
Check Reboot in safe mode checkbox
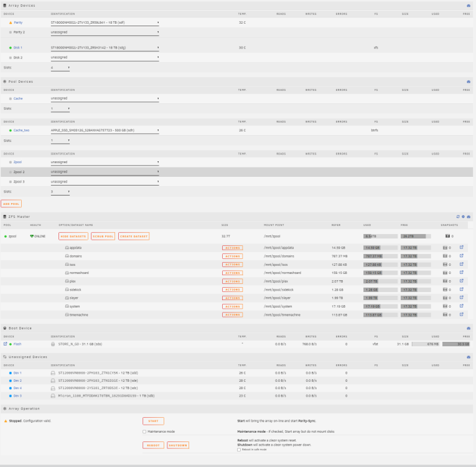pos(239,450)
